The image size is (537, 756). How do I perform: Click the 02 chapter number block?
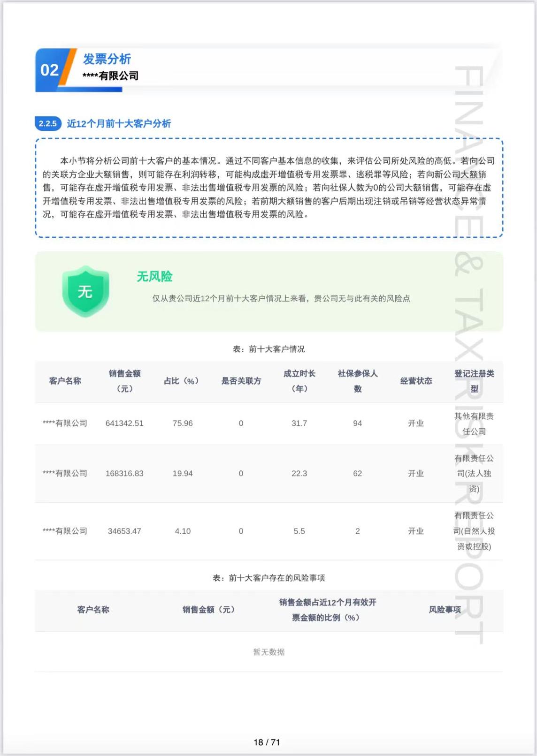pos(50,70)
